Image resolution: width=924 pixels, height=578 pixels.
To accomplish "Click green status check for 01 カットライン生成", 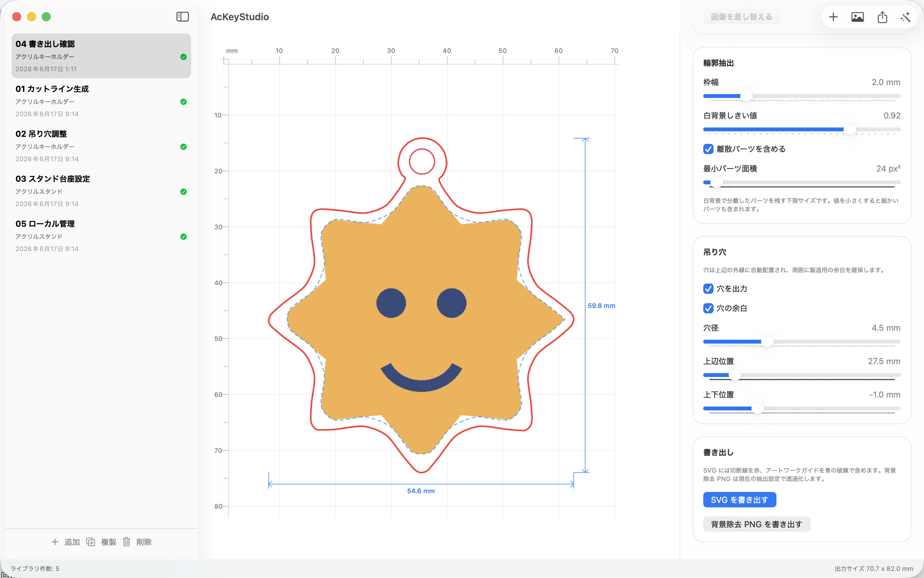I will [x=183, y=102].
